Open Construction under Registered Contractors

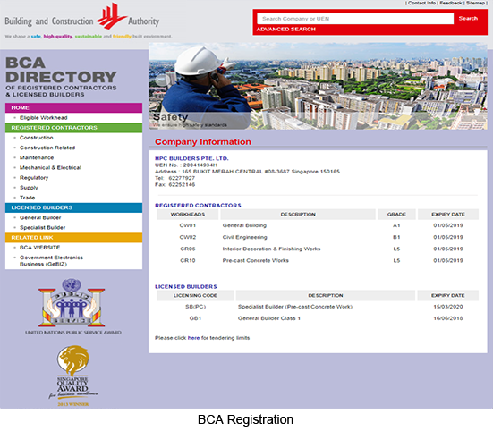[x=37, y=138]
